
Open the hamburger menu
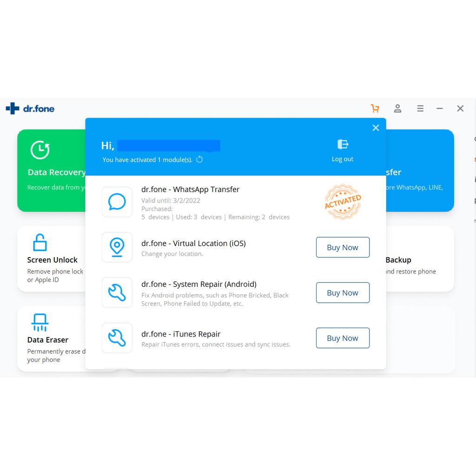coord(420,108)
